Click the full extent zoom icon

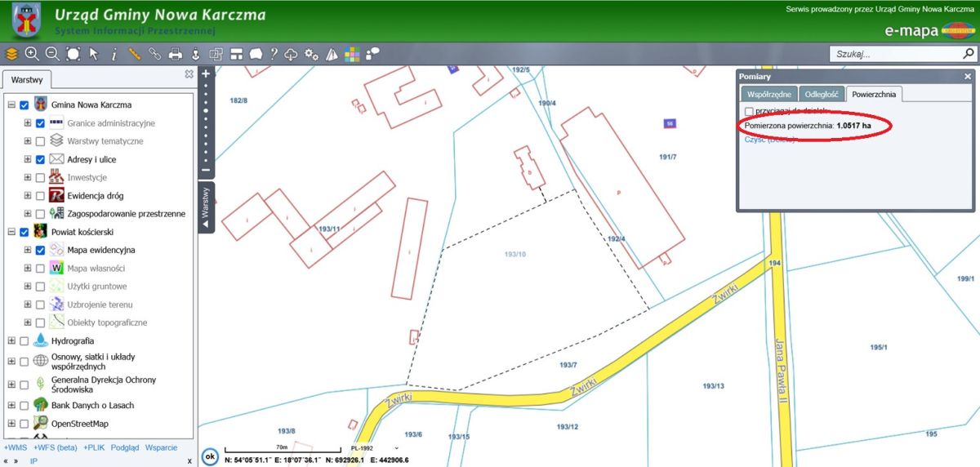[x=73, y=54]
